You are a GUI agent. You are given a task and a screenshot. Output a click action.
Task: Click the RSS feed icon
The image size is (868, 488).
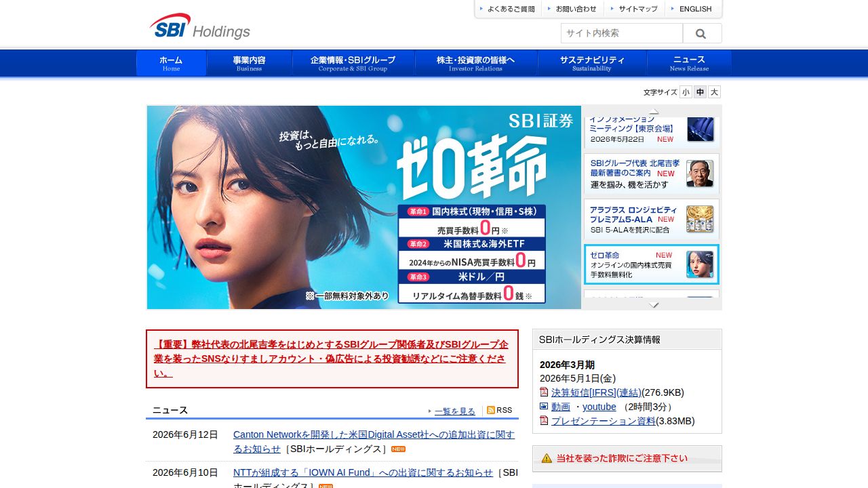(491, 410)
